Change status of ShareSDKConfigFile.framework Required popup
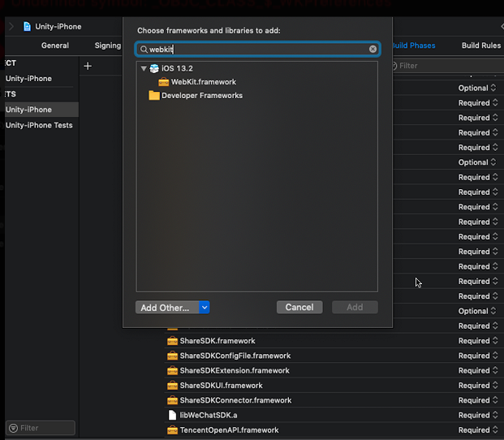Viewport: 504px width, 440px height. 478,356
